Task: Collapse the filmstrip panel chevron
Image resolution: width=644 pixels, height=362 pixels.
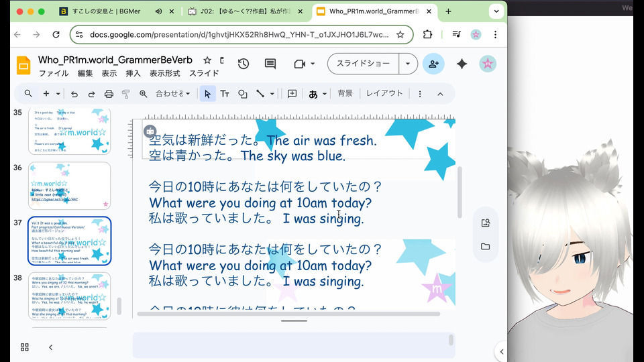Action: [50, 347]
